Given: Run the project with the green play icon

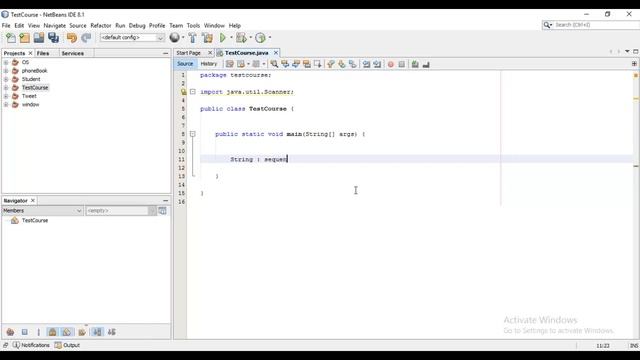Looking at the screenshot, I should pos(223,38).
